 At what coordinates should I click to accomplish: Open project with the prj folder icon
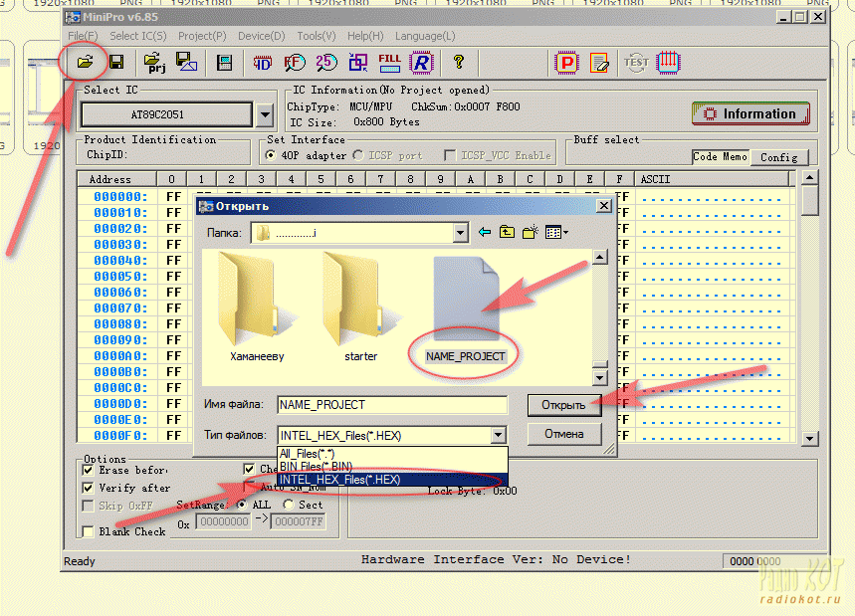[x=155, y=62]
